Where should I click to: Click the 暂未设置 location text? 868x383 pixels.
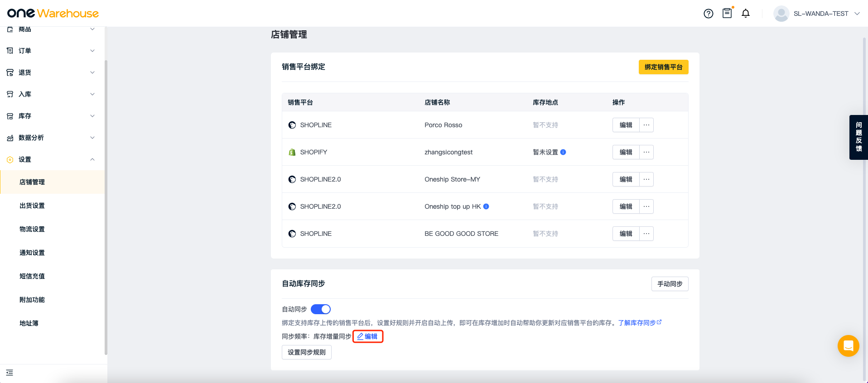pyautogui.click(x=545, y=152)
